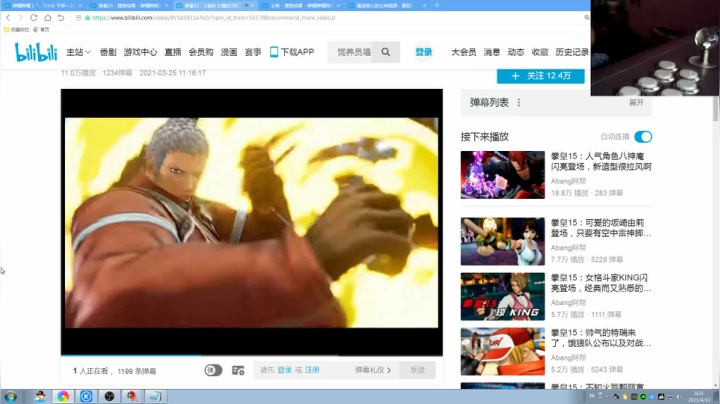Viewport: 720px width, 404px height.
Task: Open the blue K app taskbar icon
Action: [x=86, y=396]
